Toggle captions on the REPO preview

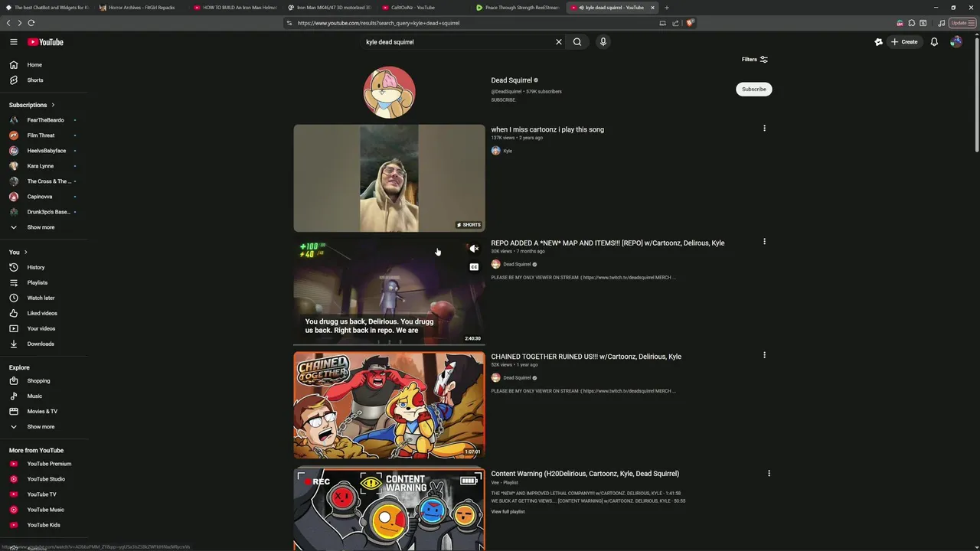[x=474, y=267]
